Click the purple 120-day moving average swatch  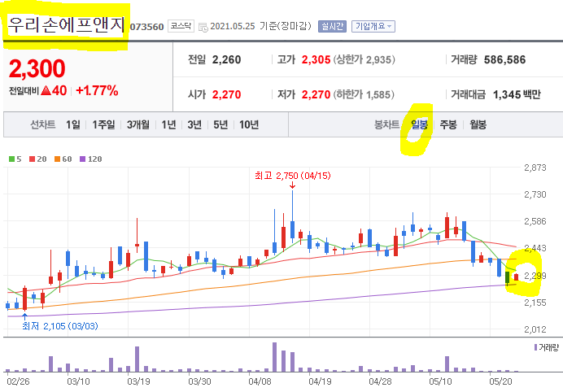pyautogui.click(x=83, y=159)
